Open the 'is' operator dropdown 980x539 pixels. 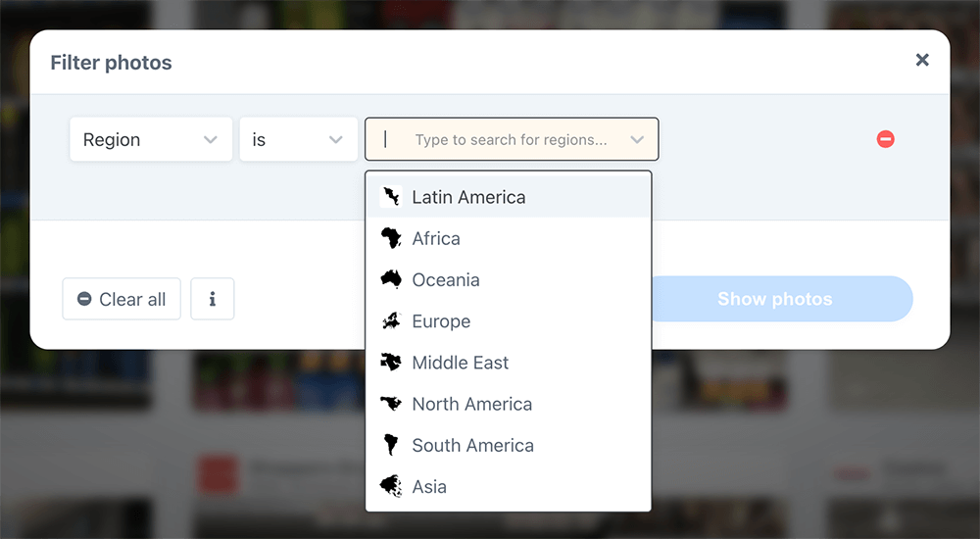(299, 139)
